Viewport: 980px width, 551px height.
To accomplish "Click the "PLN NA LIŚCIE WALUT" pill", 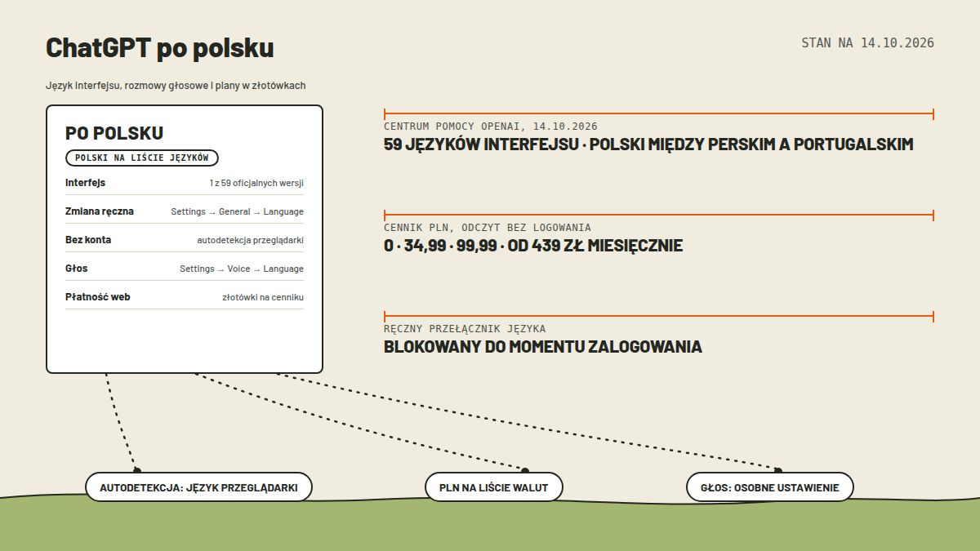I will click(494, 487).
